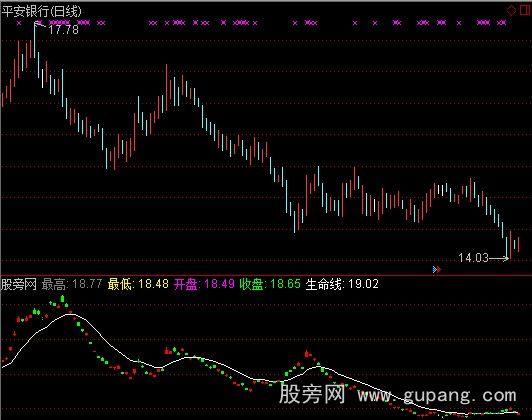Click the 生命线: 19.02 indicator value

(x=342, y=284)
